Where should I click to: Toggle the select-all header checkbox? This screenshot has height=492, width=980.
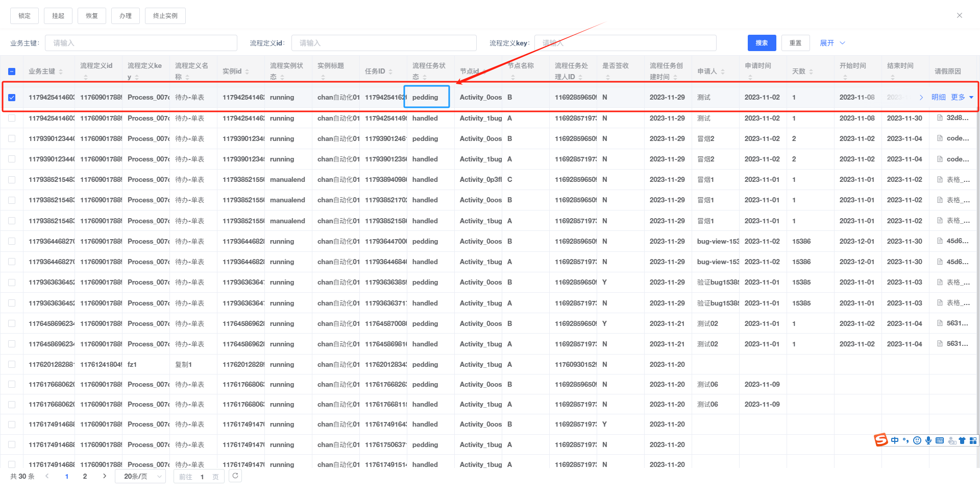click(x=12, y=72)
